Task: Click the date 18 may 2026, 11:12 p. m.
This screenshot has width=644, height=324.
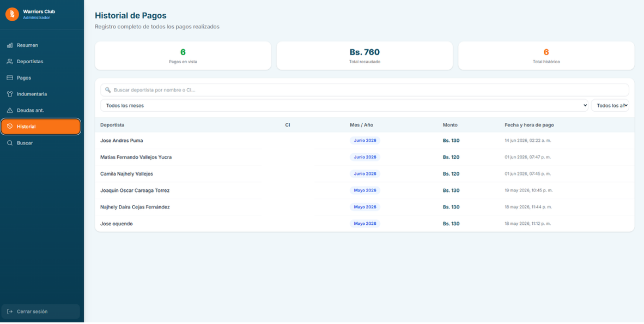Action: (528, 224)
